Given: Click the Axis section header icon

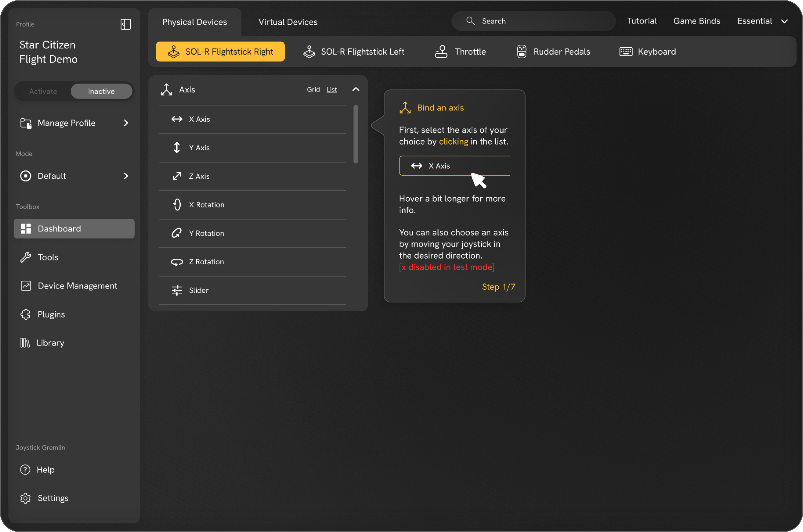Looking at the screenshot, I should (166, 90).
